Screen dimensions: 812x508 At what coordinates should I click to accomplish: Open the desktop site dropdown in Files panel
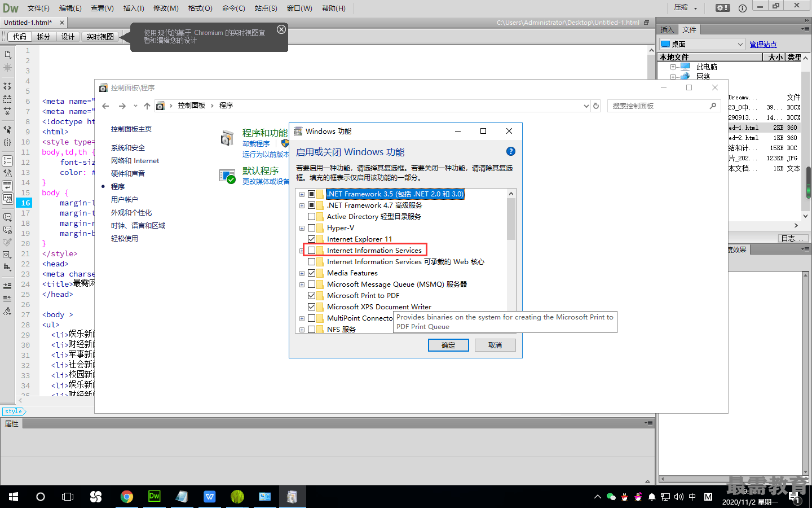(x=702, y=44)
